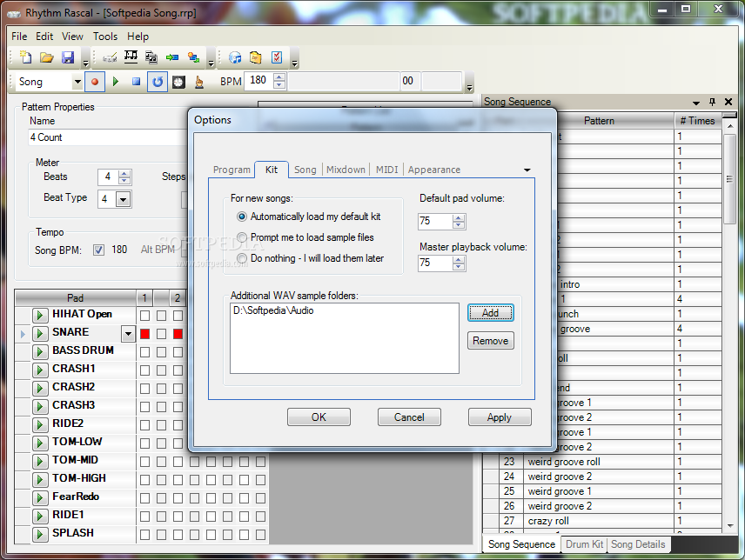The width and height of the screenshot is (745, 560).
Task: Switch to the MIDI tab
Action: 386,170
